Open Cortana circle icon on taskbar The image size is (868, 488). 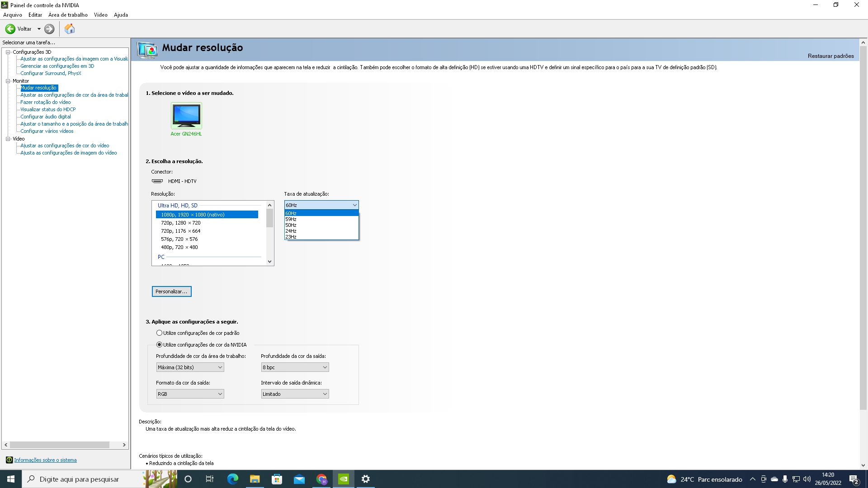[188, 479]
